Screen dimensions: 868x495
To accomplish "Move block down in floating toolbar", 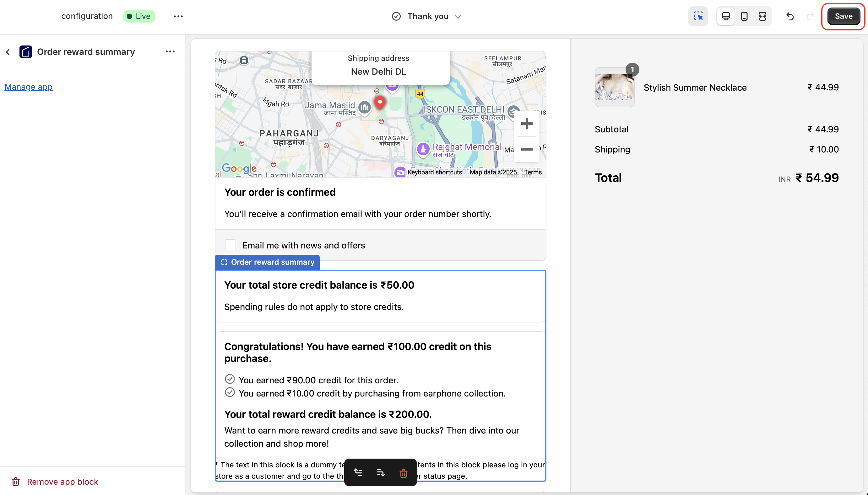I will pyautogui.click(x=380, y=472).
